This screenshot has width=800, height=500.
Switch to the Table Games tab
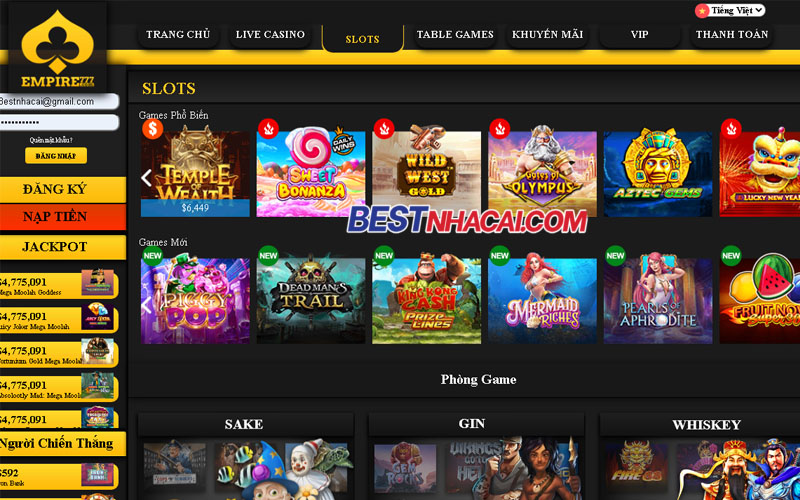(x=455, y=35)
